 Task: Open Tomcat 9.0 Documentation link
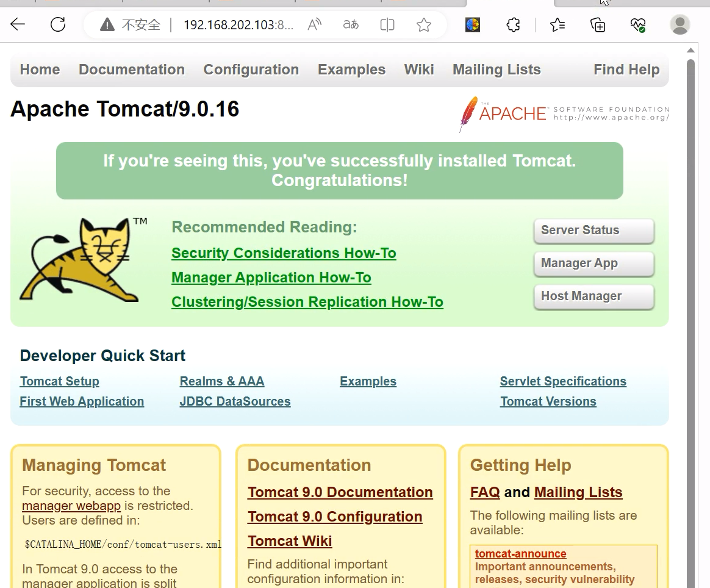point(340,492)
